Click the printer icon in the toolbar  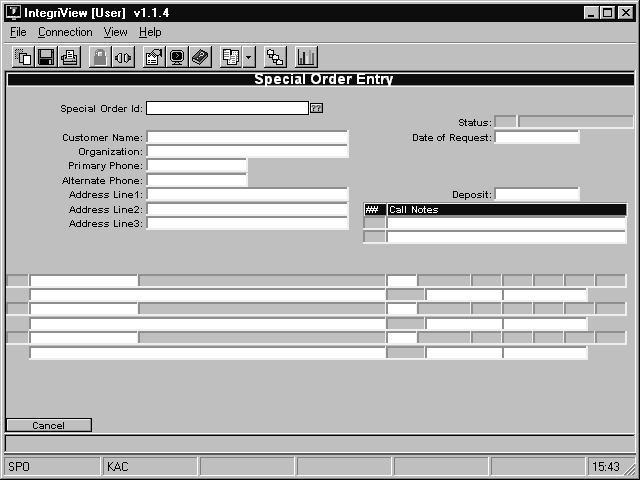(x=69, y=57)
